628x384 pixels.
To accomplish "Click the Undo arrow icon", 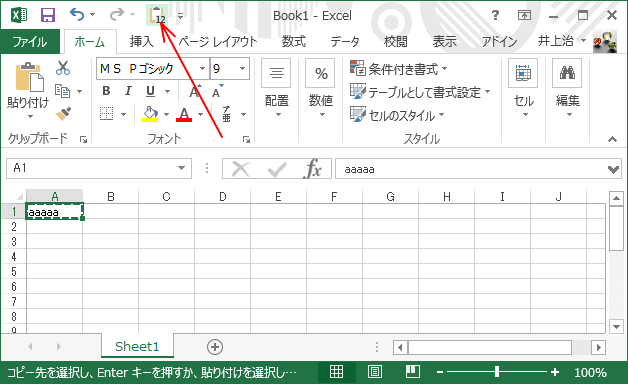I will 77,15.
